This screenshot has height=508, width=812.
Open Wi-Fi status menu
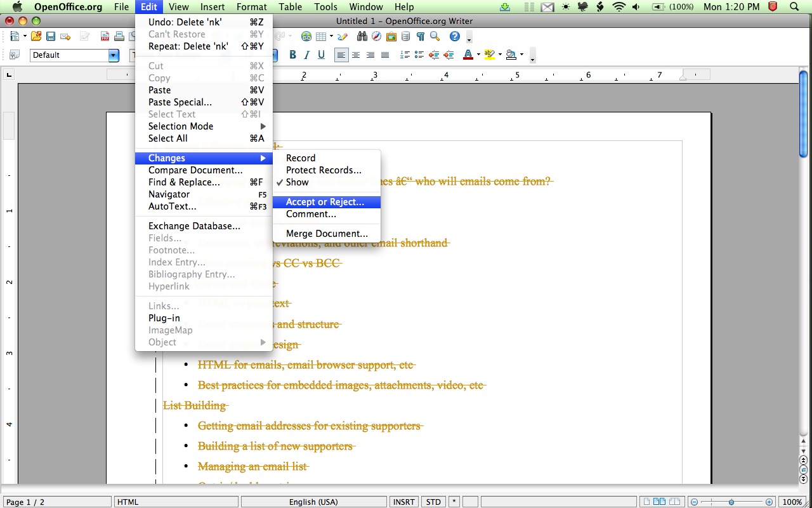click(x=619, y=7)
